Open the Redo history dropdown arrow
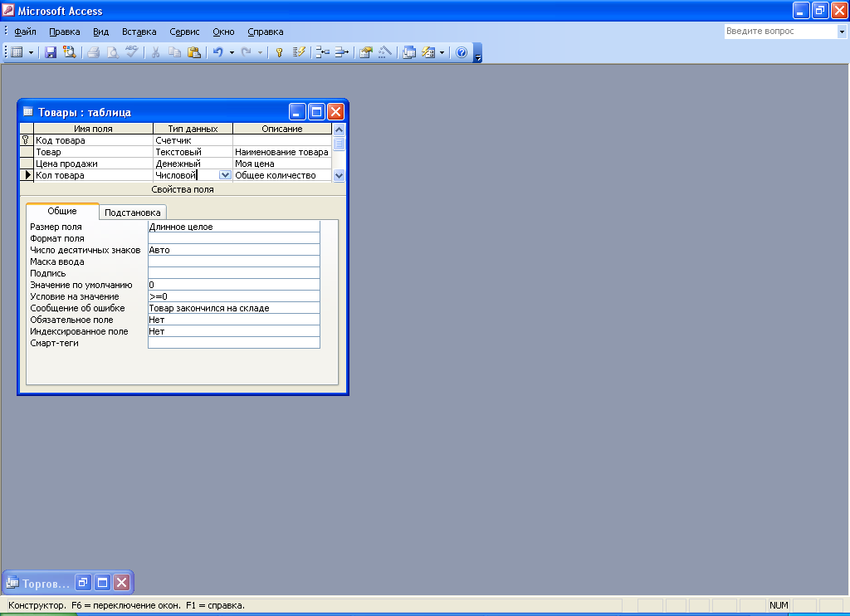The image size is (850, 616). [260, 52]
